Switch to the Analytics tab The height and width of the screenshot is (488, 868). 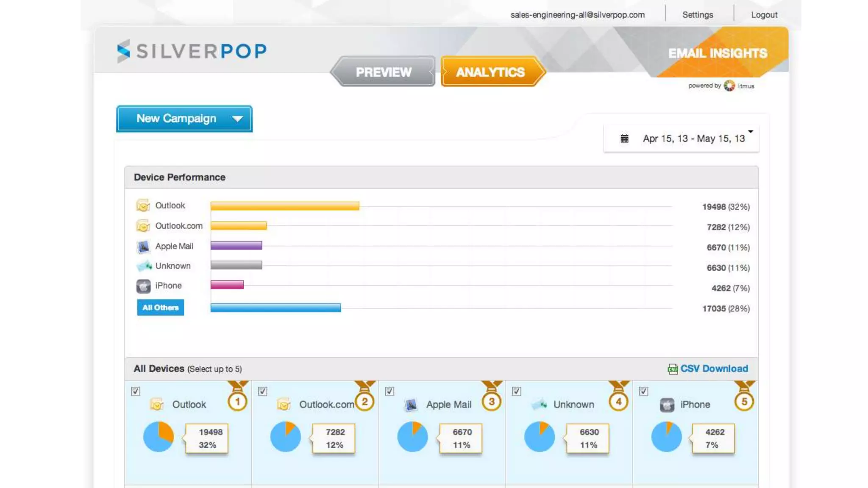pos(493,72)
